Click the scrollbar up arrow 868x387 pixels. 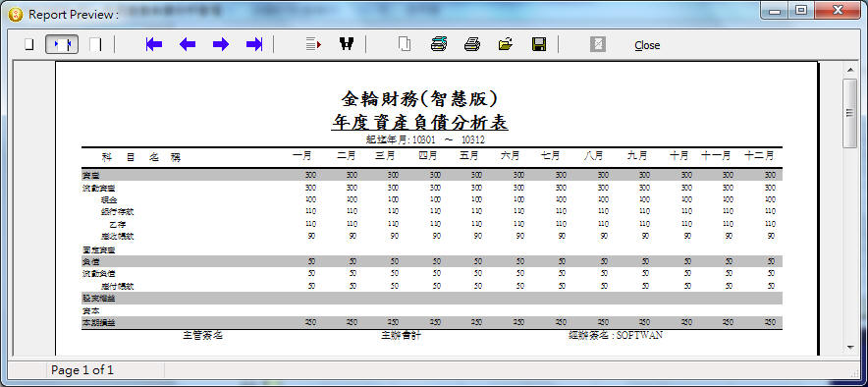pos(850,70)
